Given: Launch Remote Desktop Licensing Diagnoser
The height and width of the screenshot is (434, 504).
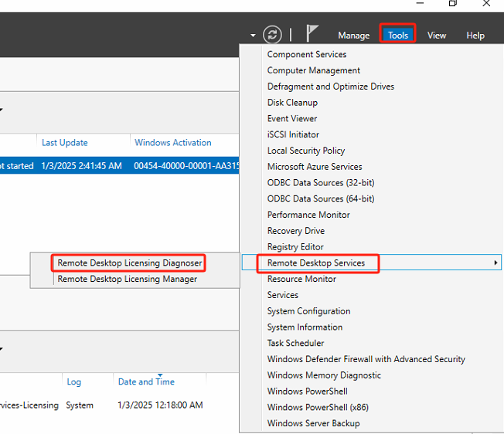Looking at the screenshot, I should click(130, 263).
